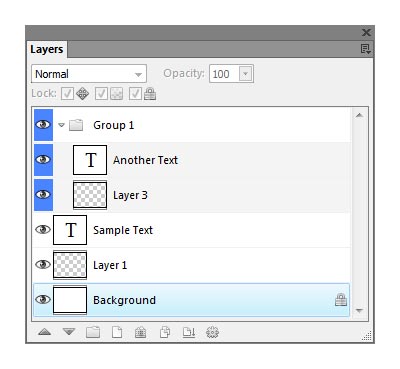Toggle visibility of Layer 1
The width and height of the screenshot is (400, 369).
tap(43, 265)
